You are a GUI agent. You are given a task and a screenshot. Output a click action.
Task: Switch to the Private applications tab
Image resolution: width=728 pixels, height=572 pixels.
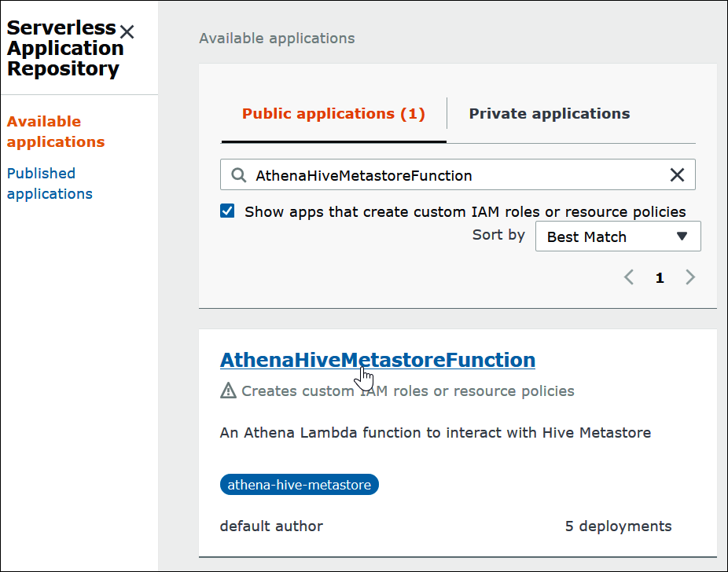tap(549, 113)
